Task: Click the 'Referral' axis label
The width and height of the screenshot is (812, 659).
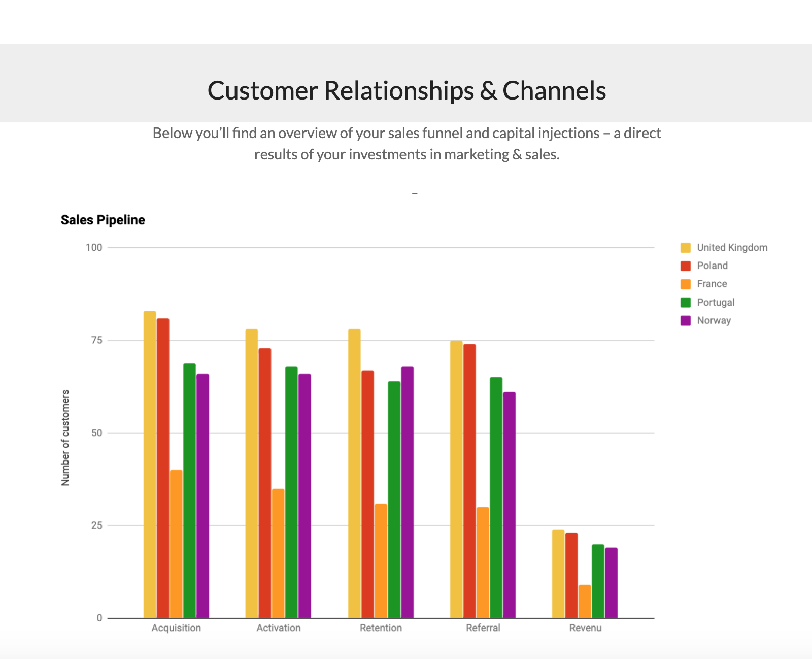Action: pyautogui.click(x=483, y=628)
